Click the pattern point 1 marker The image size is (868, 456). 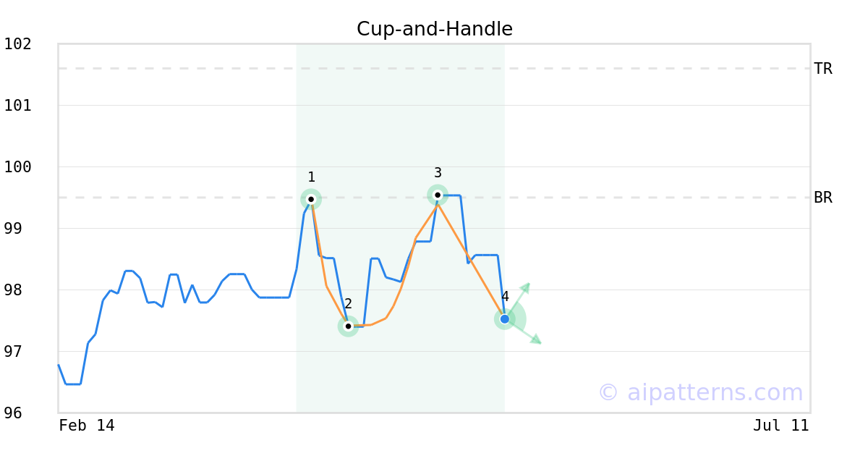pos(311,199)
